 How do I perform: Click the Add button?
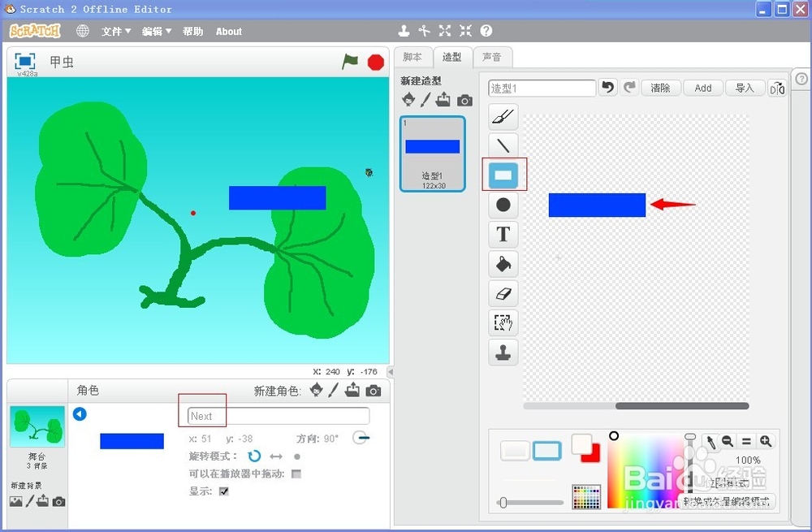pyautogui.click(x=702, y=88)
